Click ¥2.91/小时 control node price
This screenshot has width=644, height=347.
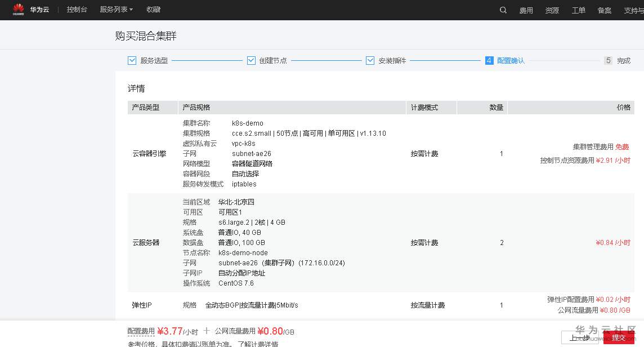pyautogui.click(x=613, y=161)
